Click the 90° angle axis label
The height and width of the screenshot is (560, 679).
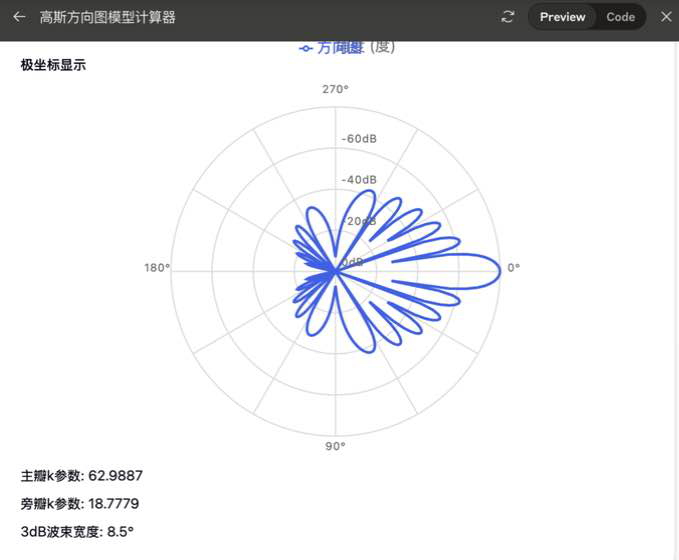pos(336,446)
